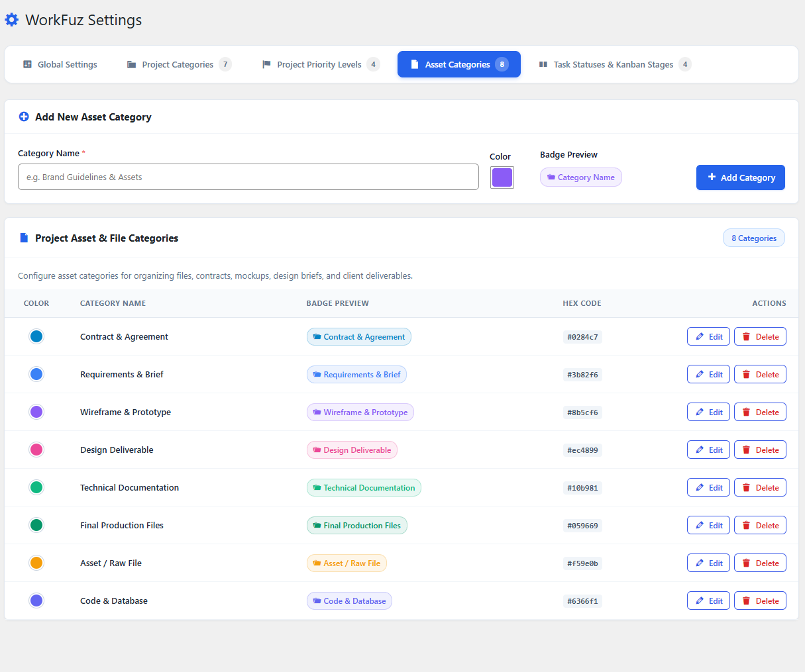Click the WorkFuz Settings gear icon

click(x=12, y=20)
